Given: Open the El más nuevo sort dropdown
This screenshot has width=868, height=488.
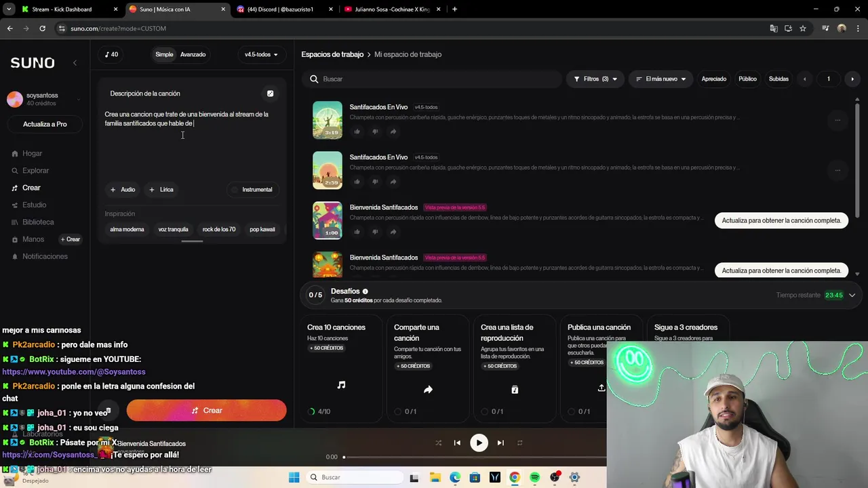Looking at the screenshot, I should (660, 79).
